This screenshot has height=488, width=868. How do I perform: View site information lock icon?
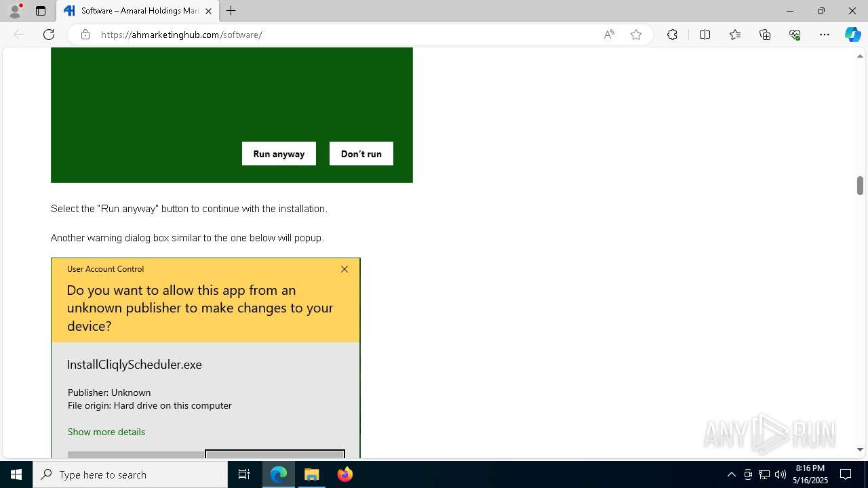[85, 35]
